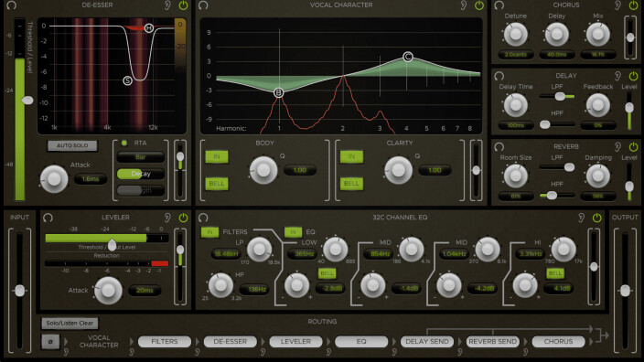The image size is (644, 362).
Task: Reset the Chorus module
Action: [499, 5]
